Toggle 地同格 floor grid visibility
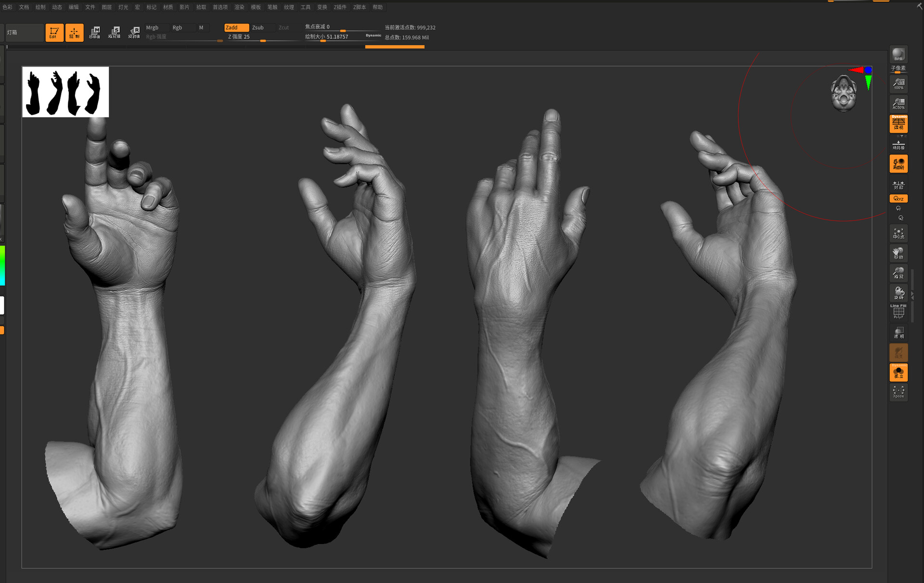 click(x=898, y=144)
